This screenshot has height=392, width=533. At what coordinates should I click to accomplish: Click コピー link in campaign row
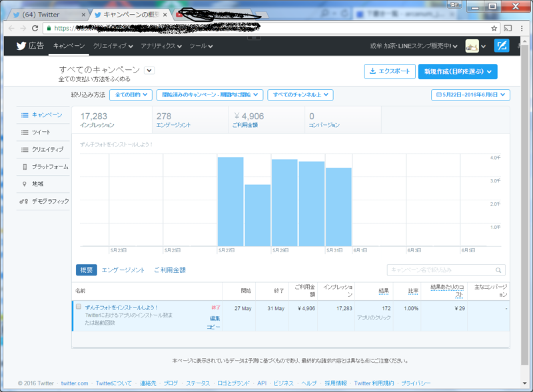pyautogui.click(x=213, y=327)
